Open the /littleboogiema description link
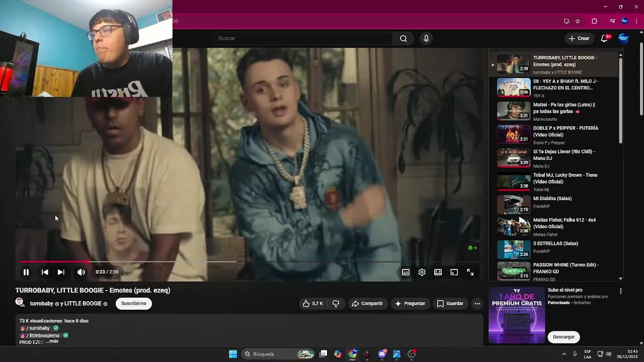This screenshot has height=362, width=644. pyautogui.click(x=43, y=335)
